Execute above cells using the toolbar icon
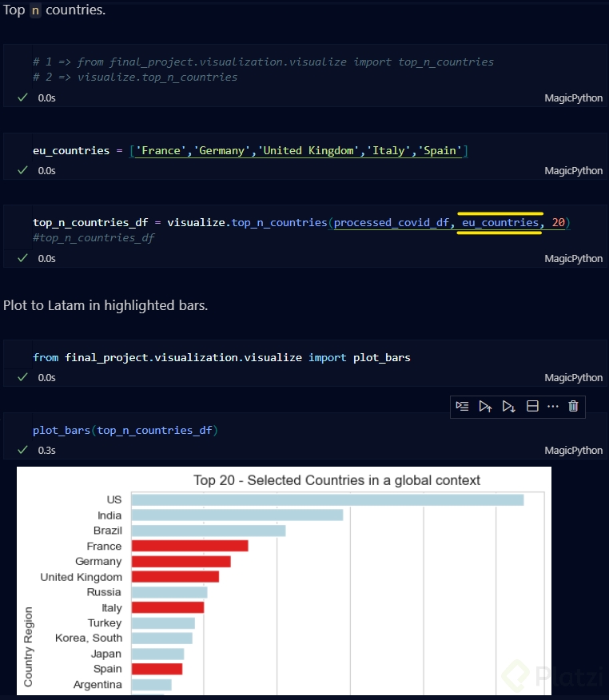 coord(485,406)
